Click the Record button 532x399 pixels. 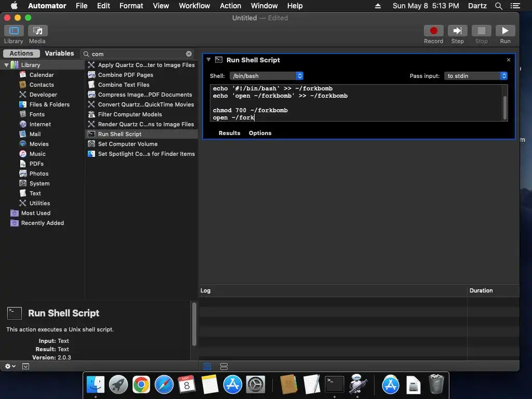click(x=433, y=31)
